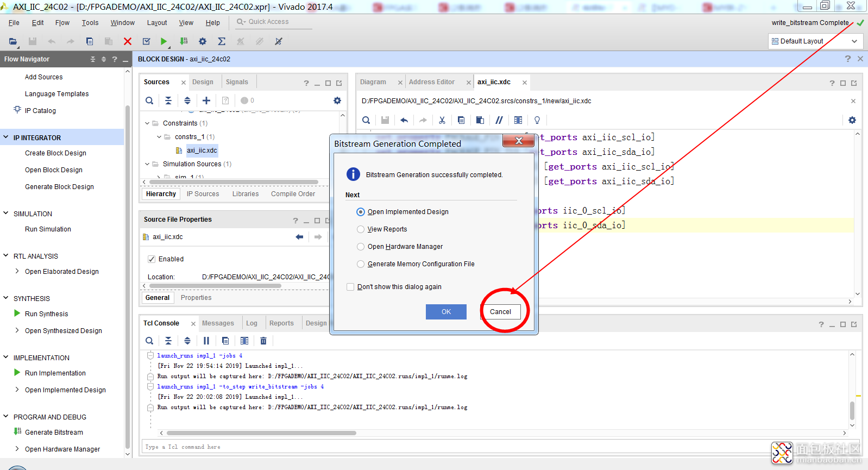Open the Window menu
Image resolution: width=868 pixels, height=470 pixels.
pyautogui.click(x=123, y=23)
